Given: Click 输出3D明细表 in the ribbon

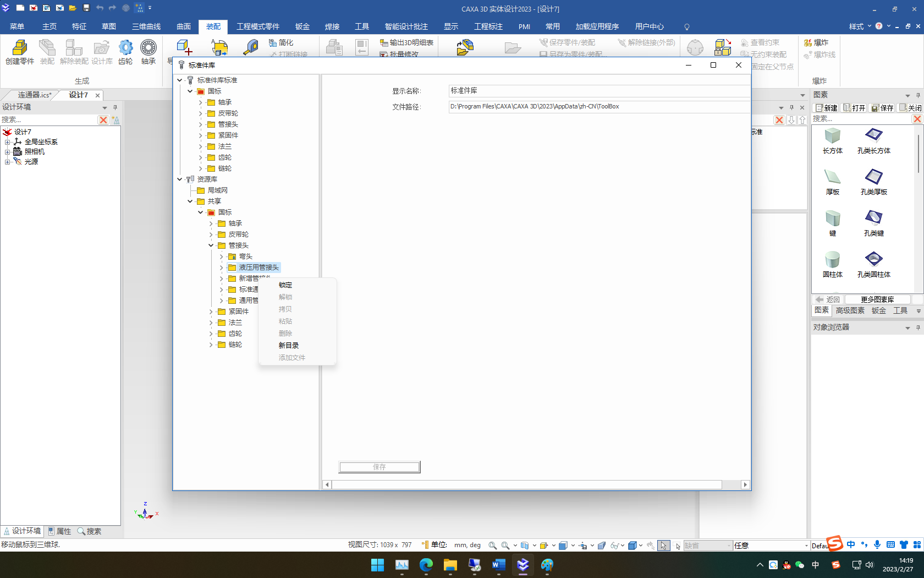Looking at the screenshot, I should click(406, 42).
